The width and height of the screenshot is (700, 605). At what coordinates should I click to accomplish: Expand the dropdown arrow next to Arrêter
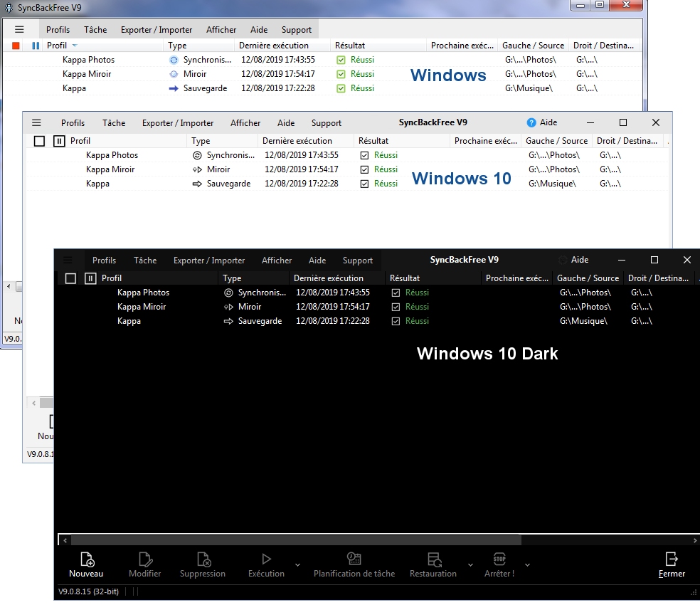coord(527,565)
